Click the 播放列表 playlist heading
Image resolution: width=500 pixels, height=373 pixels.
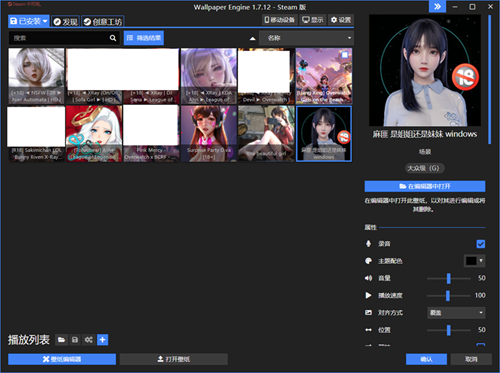(x=29, y=340)
